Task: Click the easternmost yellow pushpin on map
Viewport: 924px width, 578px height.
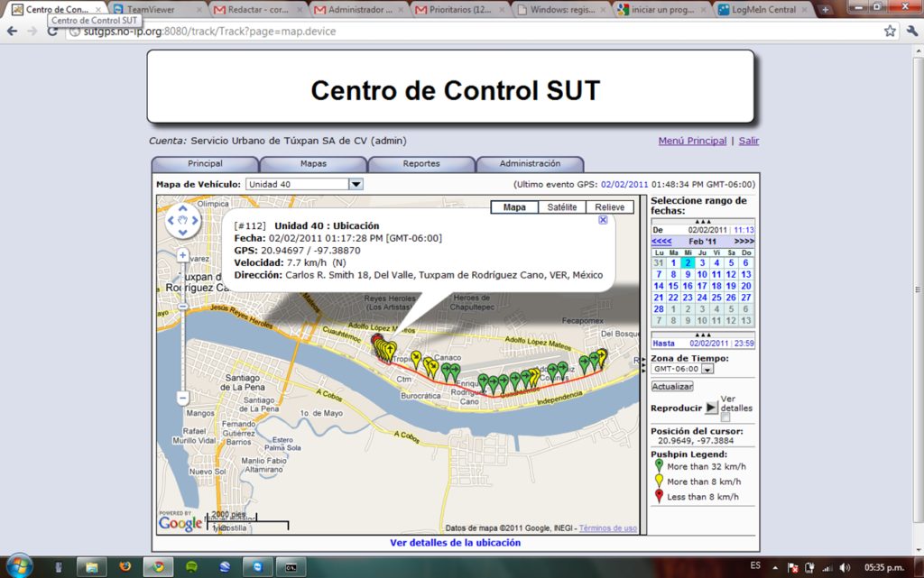Action: (x=602, y=357)
